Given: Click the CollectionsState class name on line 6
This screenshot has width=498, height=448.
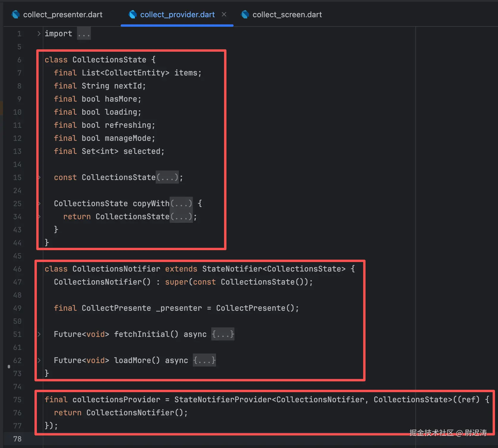Looking at the screenshot, I should [109, 60].
